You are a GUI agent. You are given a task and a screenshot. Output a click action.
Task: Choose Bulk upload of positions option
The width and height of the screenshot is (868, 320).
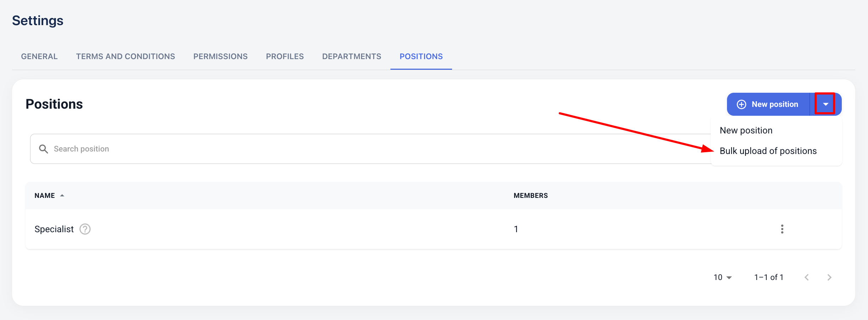click(x=768, y=151)
